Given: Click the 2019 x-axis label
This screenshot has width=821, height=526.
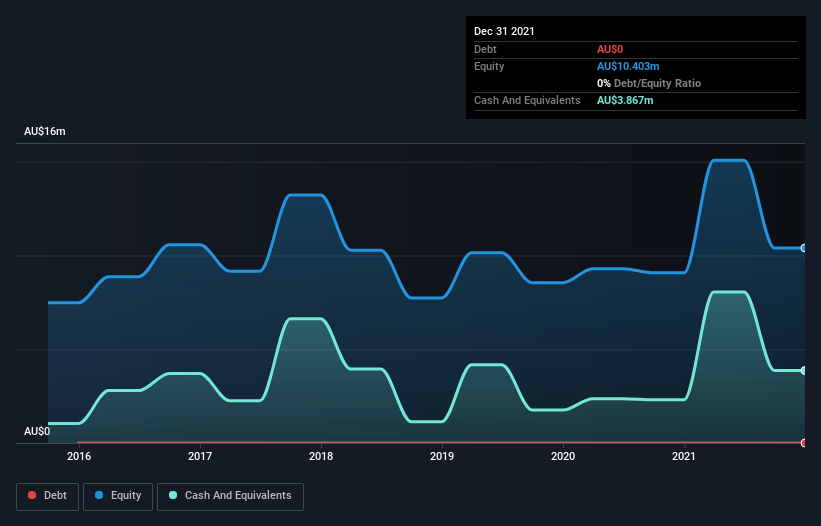Looking at the screenshot, I should point(442,456).
